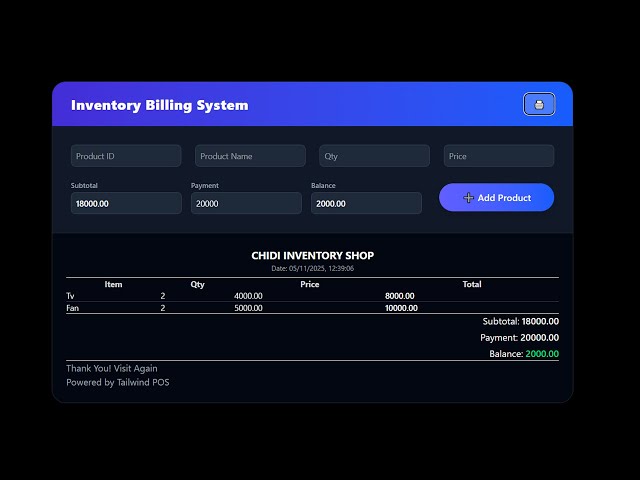Click the CHIDI INVENTORY SHOP receipt heading
Screen dimensions: 640x480
(312, 256)
